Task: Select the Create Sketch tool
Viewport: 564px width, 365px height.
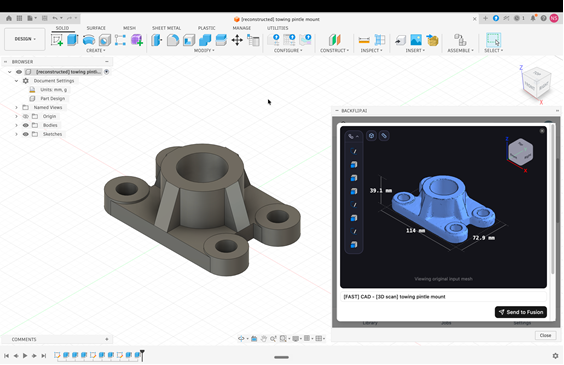Action: 57,40
